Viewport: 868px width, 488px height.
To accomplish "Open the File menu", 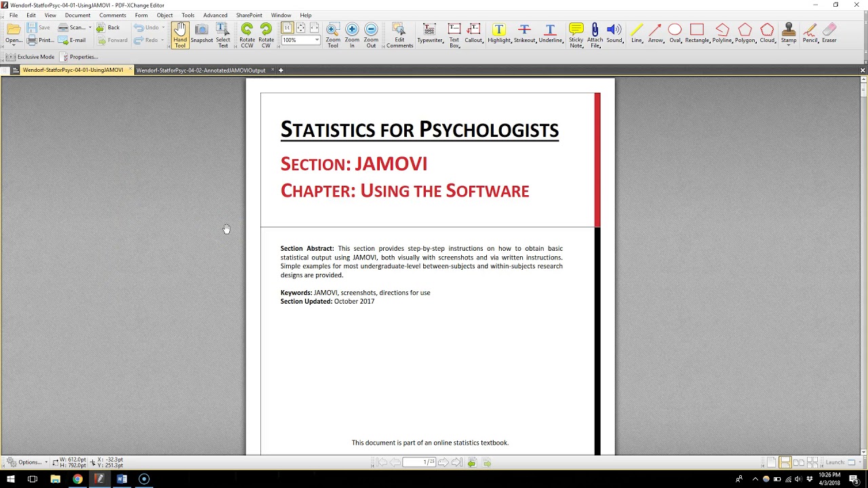I will (x=14, y=15).
